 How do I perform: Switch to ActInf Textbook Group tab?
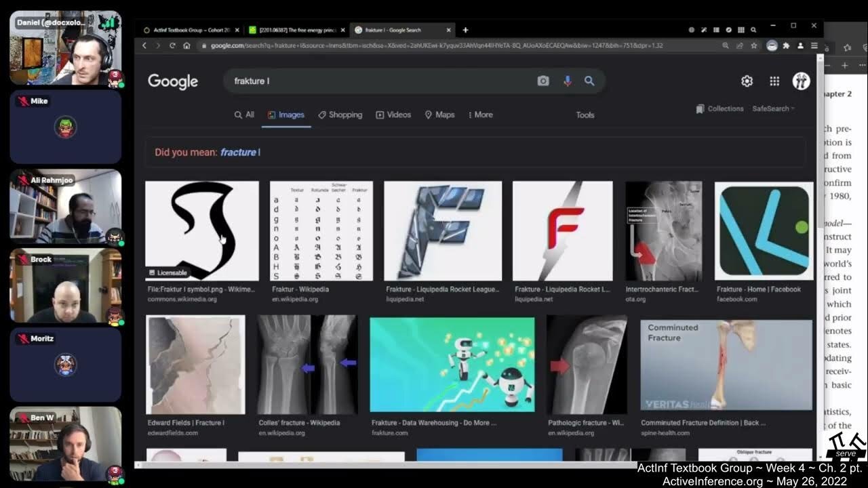191,30
